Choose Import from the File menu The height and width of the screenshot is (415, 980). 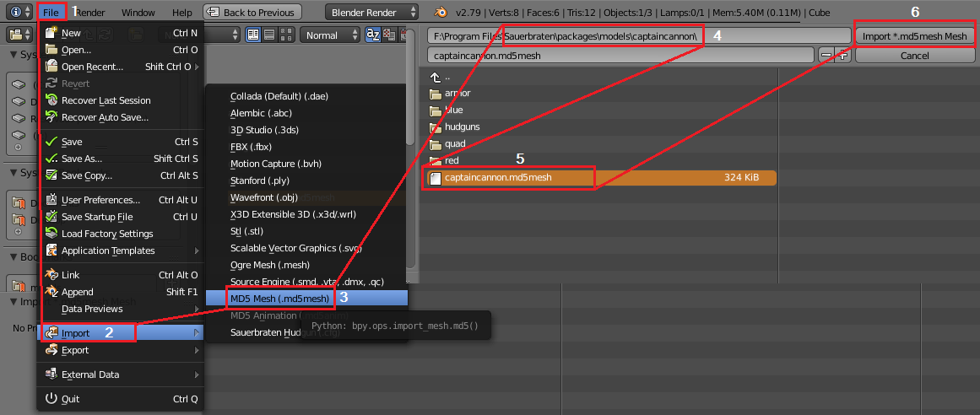(x=122, y=333)
